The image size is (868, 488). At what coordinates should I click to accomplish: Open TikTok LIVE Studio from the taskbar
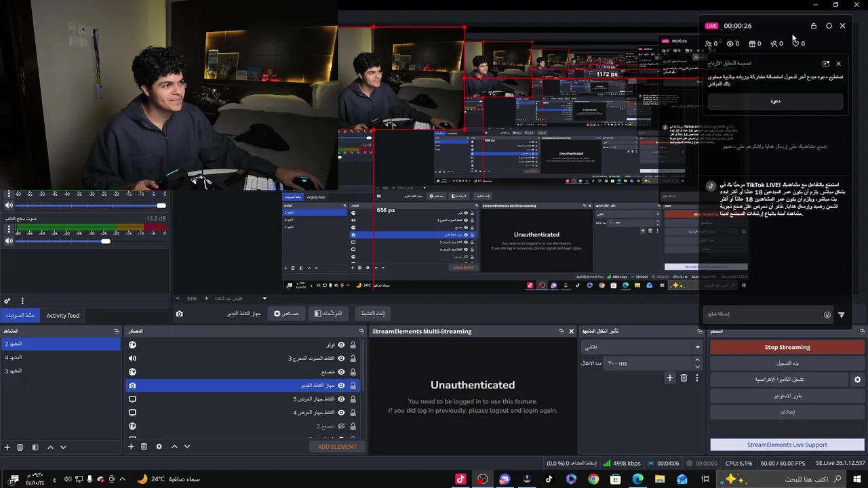point(460,479)
